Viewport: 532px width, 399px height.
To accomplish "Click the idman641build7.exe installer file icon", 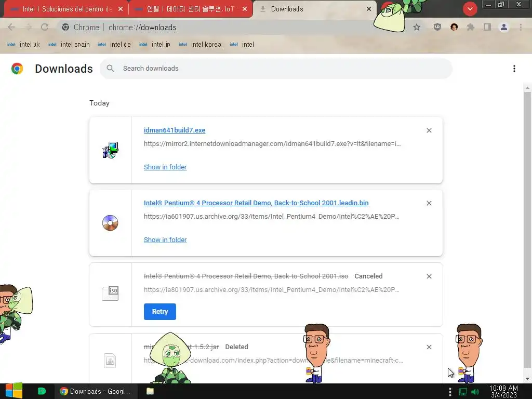I will (110, 150).
